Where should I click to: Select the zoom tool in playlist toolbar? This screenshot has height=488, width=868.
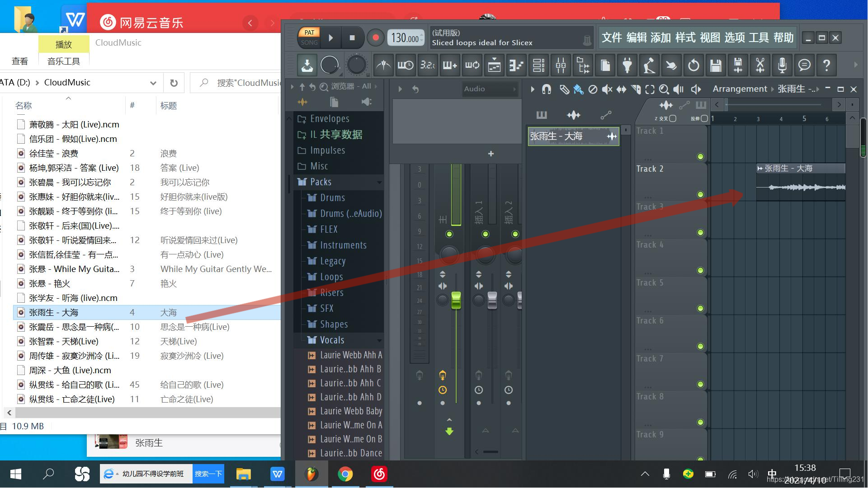[x=664, y=89]
